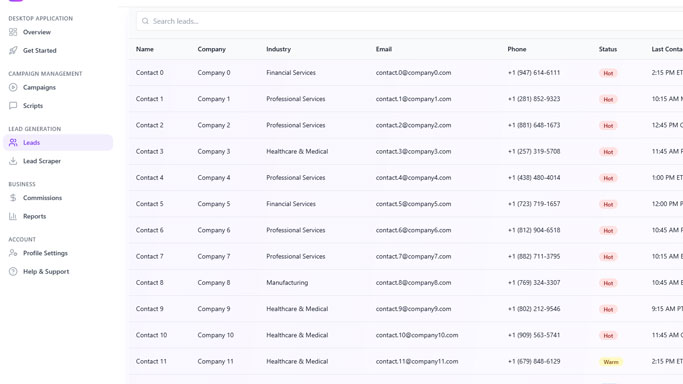Click Company 6 cell
The image size is (683, 384).
pyautogui.click(x=214, y=230)
